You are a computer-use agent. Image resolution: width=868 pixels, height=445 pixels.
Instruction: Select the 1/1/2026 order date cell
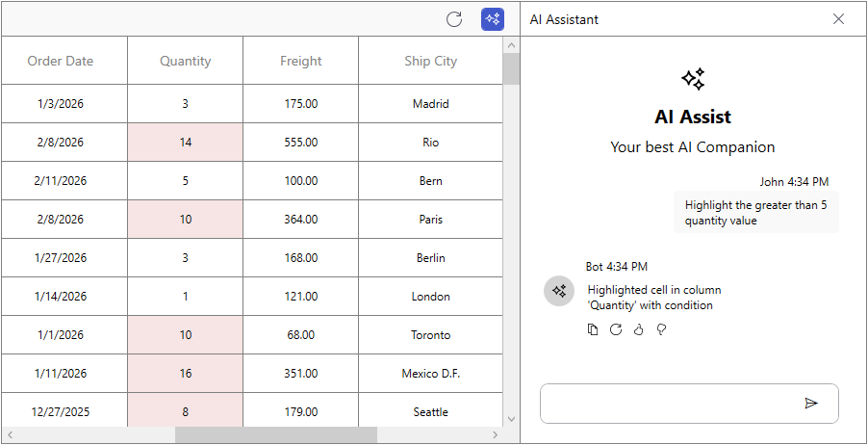click(64, 335)
